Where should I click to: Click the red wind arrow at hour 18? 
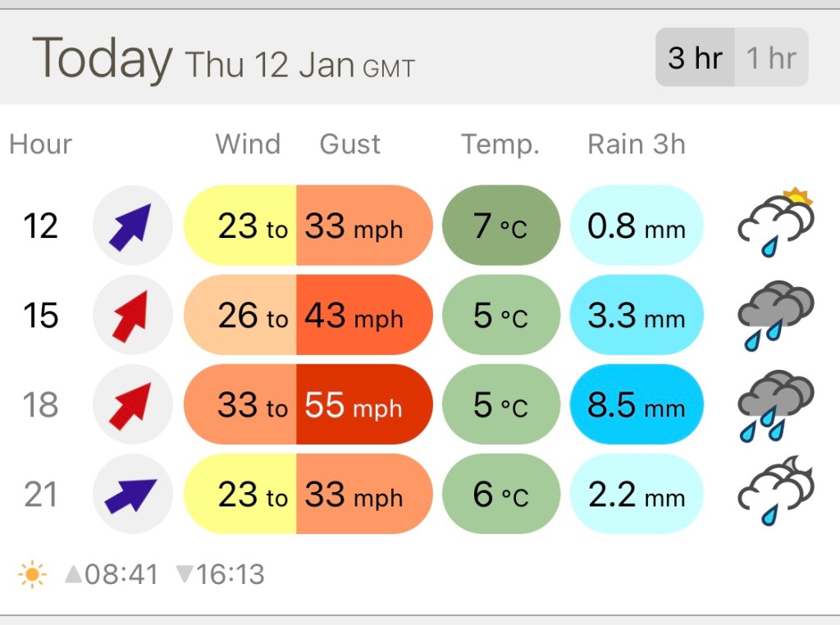(x=132, y=404)
